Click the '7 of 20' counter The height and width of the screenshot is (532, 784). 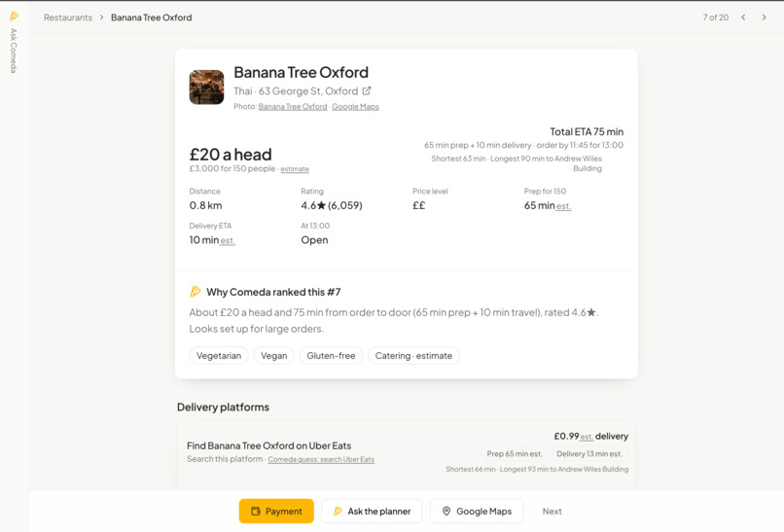click(x=716, y=18)
